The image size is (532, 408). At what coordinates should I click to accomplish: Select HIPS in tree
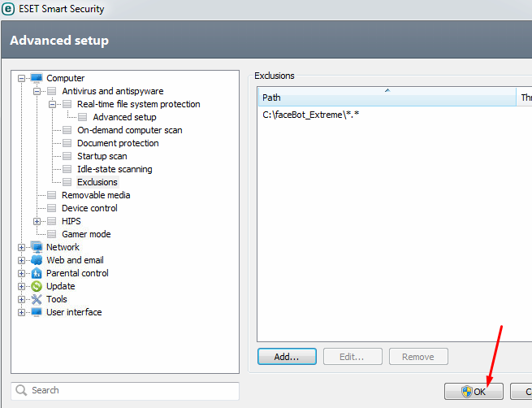71,221
